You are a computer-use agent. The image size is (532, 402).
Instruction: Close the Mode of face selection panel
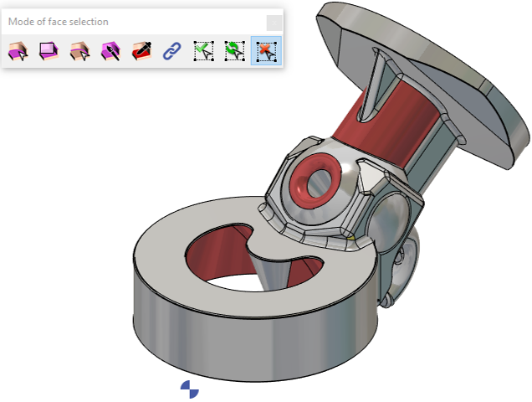274,23
